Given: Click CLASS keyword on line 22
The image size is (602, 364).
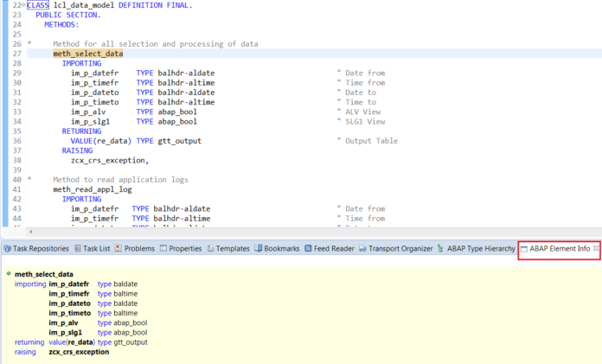Looking at the screenshot, I should 38,5.
